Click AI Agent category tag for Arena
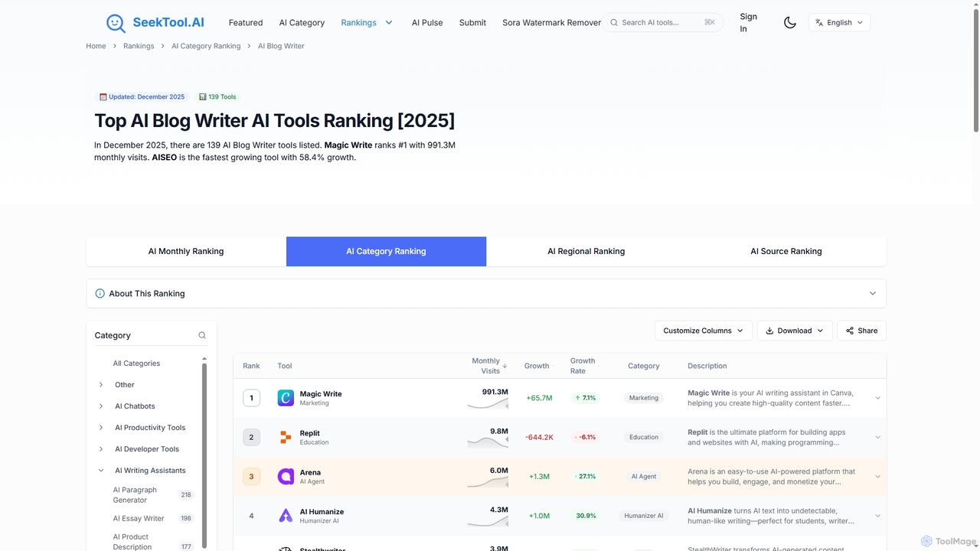The width and height of the screenshot is (980, 551). [644, 476]
